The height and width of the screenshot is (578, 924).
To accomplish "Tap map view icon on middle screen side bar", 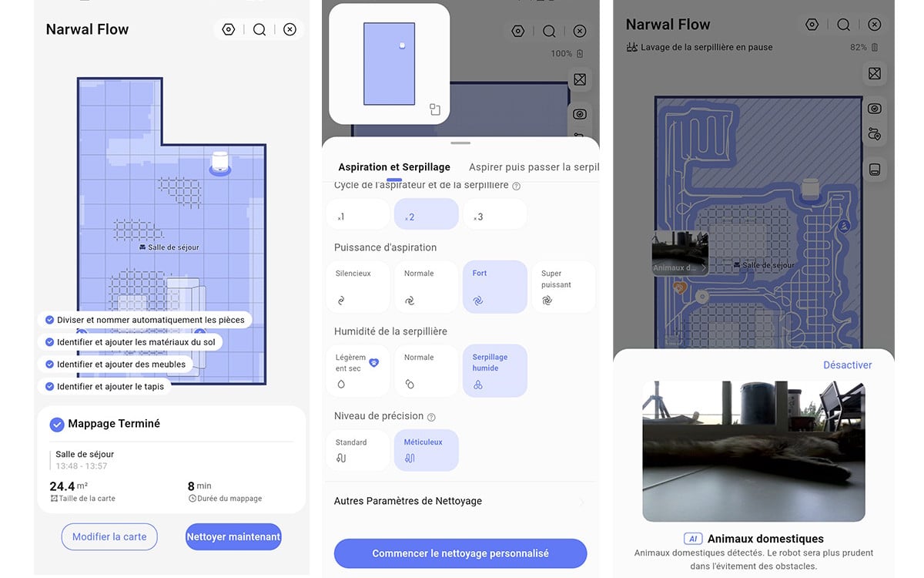I will [x=580, y=80].
